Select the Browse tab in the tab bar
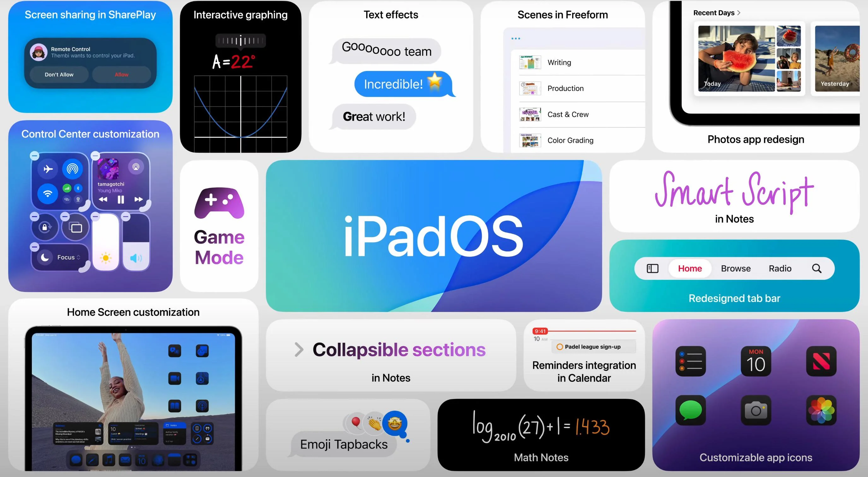The width and height of the screenshot is (868, 477). (x=736, y=268)
